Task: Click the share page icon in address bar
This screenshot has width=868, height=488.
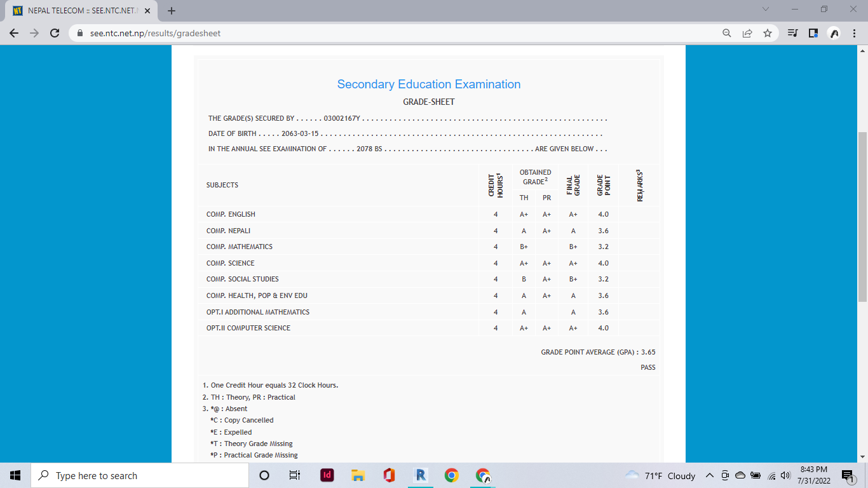Action: 747,33
